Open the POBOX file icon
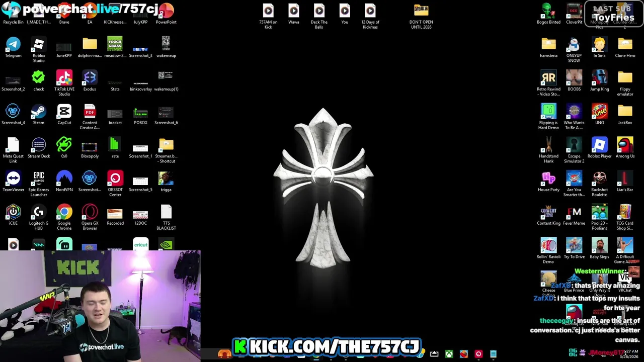 point(140,115)
